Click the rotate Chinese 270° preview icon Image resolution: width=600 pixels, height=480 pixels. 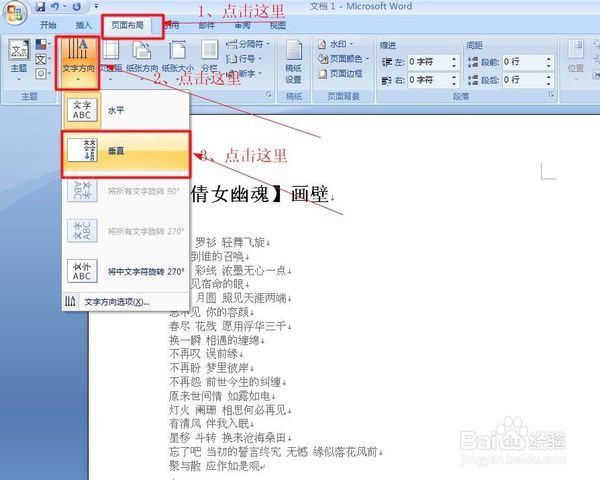point(82,271)
